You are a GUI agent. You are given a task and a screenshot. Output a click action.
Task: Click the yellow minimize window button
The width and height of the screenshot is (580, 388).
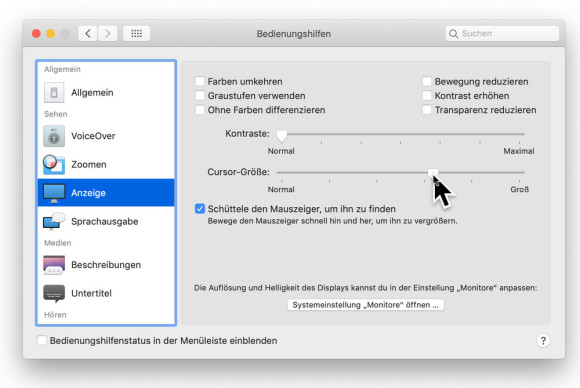coord(51,34)
